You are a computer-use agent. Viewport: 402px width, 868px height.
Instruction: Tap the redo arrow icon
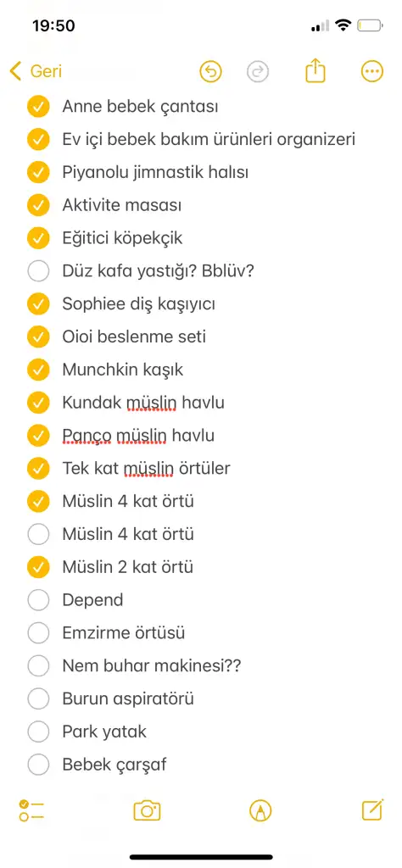[x=258, y=71]
